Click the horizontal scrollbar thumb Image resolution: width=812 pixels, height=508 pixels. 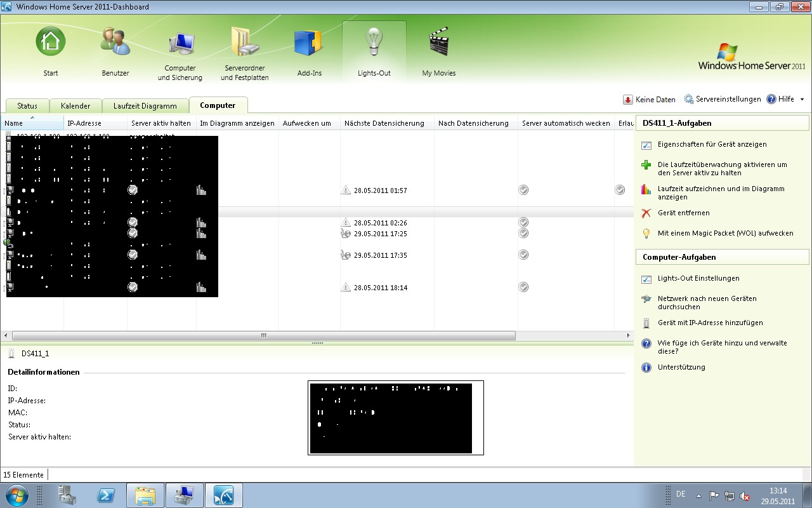264,335
